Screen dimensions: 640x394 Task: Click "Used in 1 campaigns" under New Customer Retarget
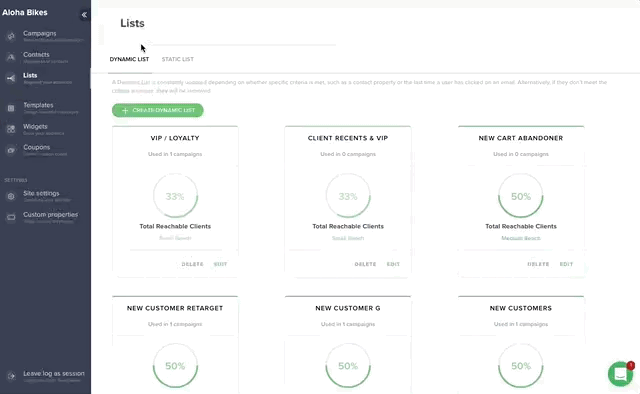point(175,324)
